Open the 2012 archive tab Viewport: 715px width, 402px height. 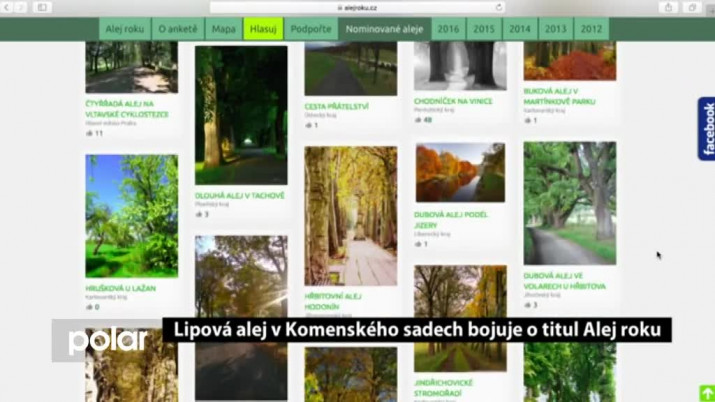pyautogui.click(x=590, y=29)
